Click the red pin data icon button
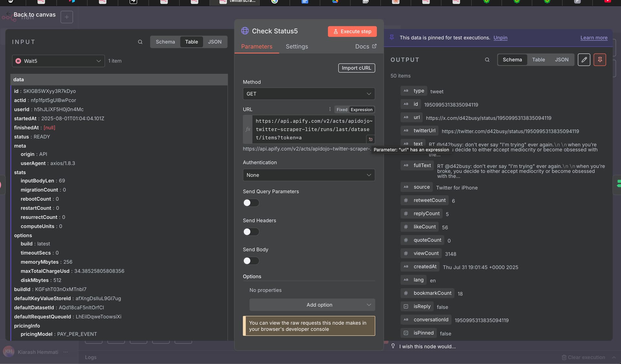This screenshot has width=621, height=364. click(x=600, y=60)
